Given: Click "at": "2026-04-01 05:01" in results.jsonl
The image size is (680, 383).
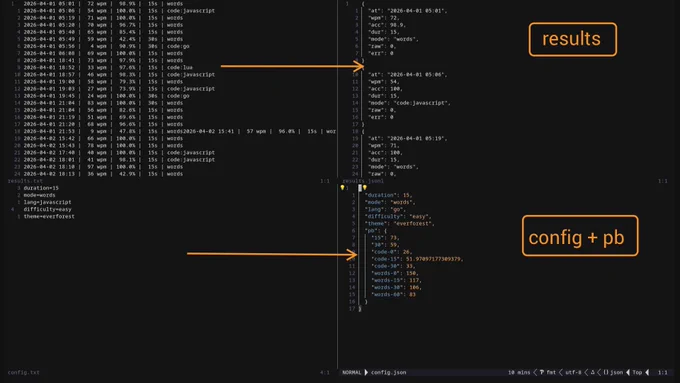Looking at the screenshot, I should click(408, 10).
